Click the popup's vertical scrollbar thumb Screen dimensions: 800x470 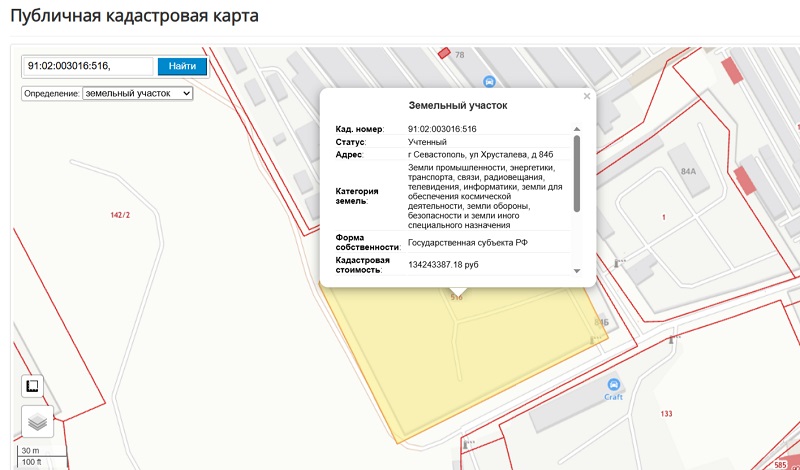point(577,173)
